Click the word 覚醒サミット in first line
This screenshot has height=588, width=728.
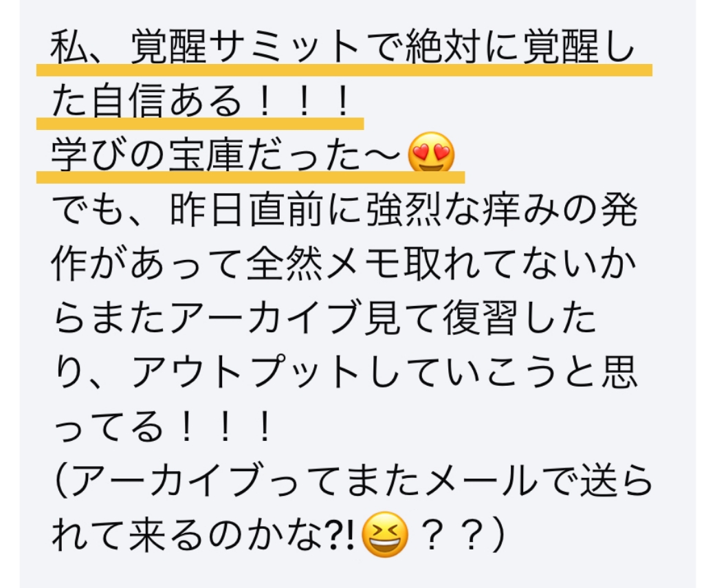[x=245, y=47]
